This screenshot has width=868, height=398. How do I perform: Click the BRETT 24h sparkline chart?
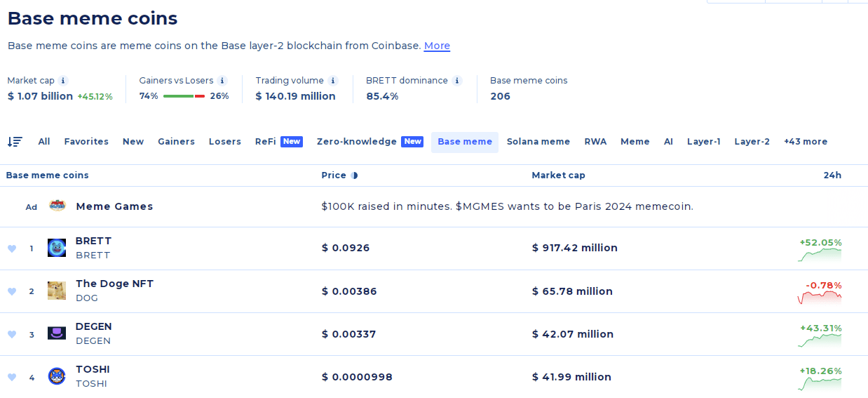pos(820,255)
